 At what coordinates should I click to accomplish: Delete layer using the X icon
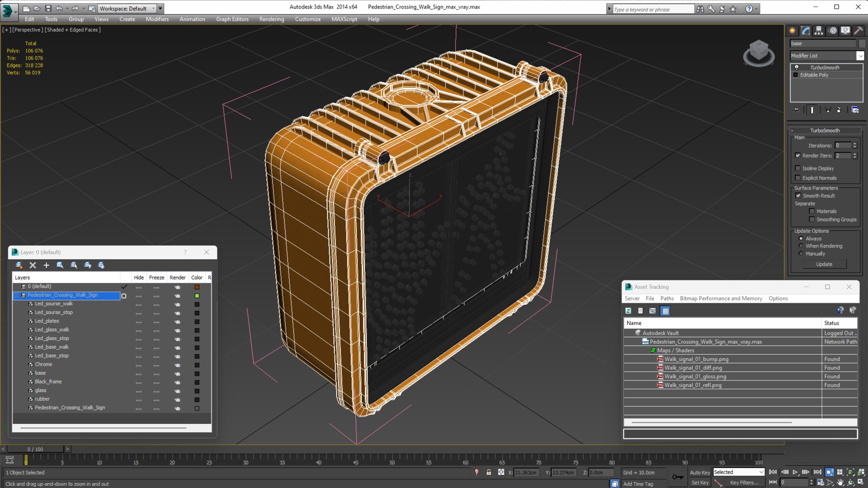click(x=33, y=265)
